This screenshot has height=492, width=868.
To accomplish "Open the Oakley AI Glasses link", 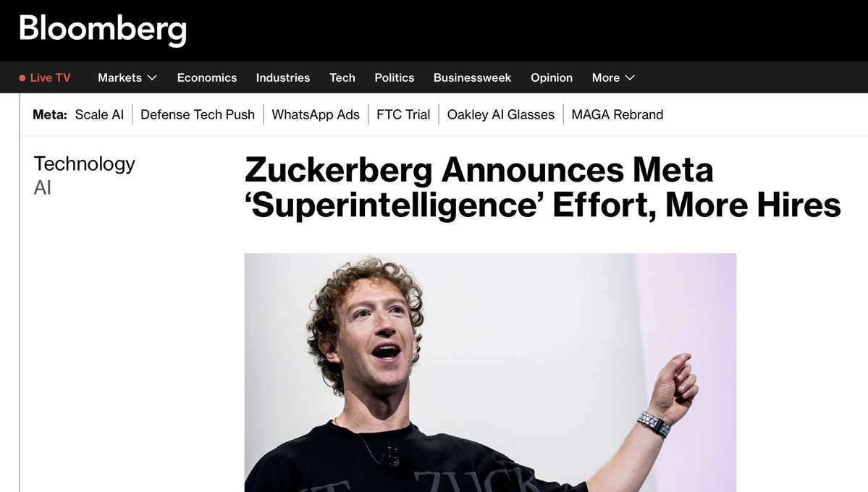I will tap(500, 114).
